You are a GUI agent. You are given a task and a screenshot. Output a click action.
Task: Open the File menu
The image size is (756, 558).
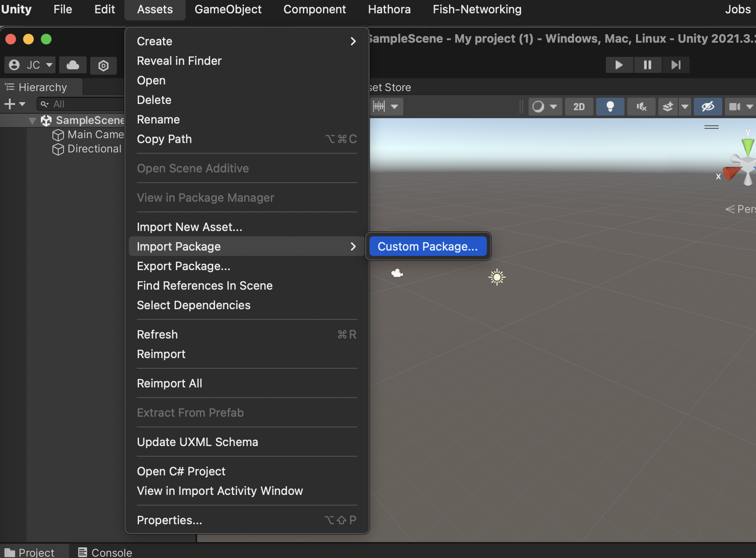pos(63,9)
